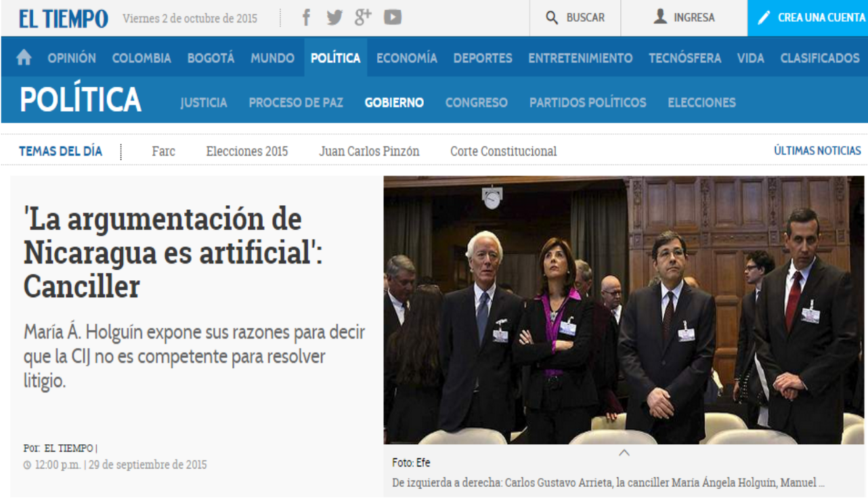The height and width of the screenshot is (499, 868).
Task: Open the DEPORTES section
Action: point(483,58)
